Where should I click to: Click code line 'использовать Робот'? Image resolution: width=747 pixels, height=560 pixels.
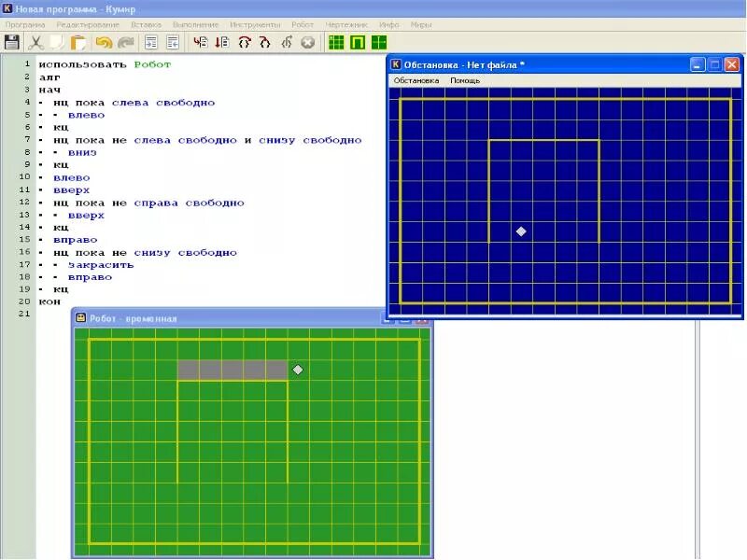click(x=105, y=64)
